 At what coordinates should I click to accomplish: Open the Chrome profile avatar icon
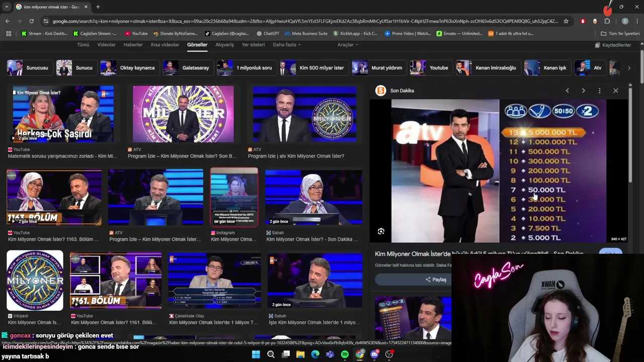625,21
